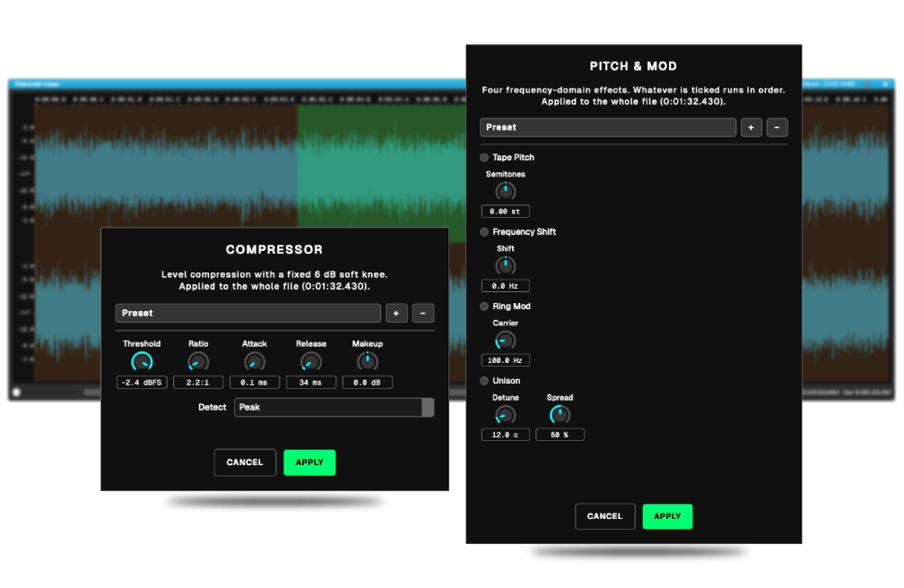Adjust the Unison Spread knob
This screenshot has height=588, width=904.
560,415
